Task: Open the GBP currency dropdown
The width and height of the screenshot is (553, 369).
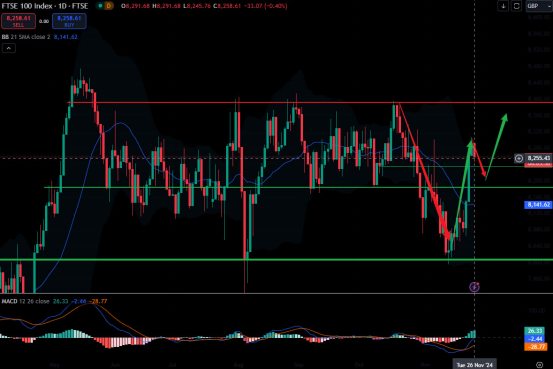Action: pos(539,6)
